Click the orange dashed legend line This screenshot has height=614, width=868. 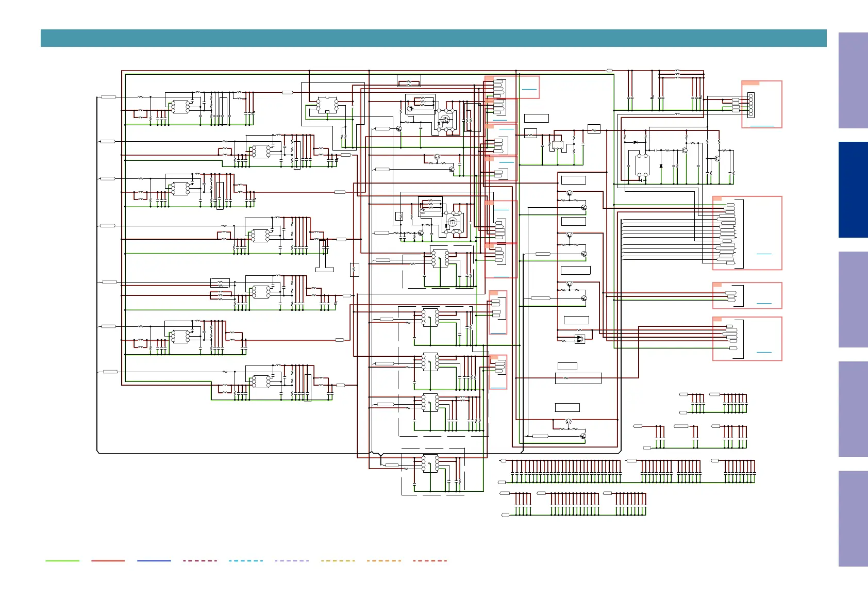click(384, 560)
